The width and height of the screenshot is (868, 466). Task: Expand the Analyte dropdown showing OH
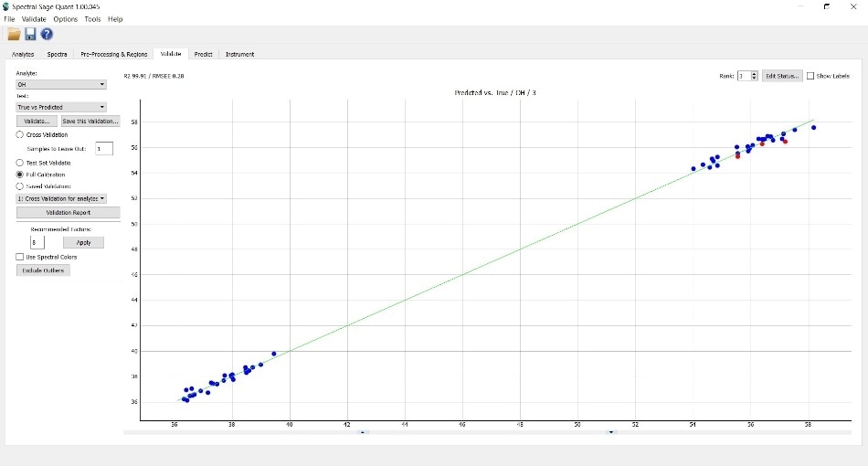point(61,84)
